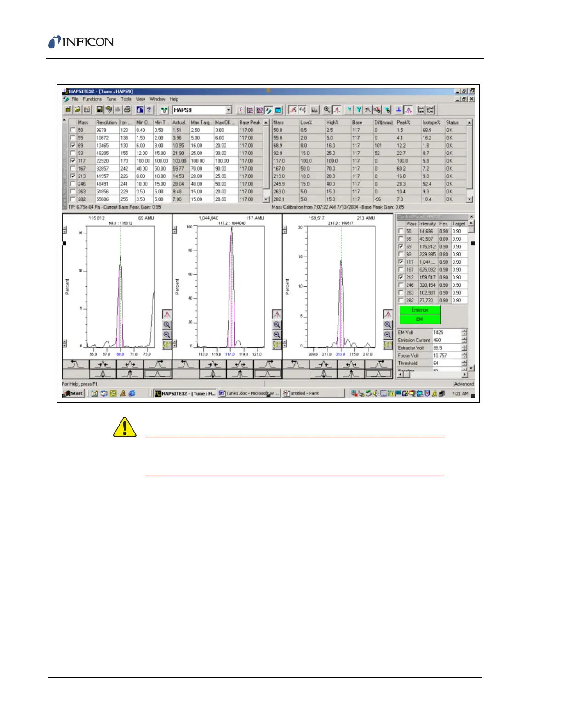The height and width of the screenshot is (728, 562).
Task: Click the red peak icon beside 213 AMU plot
Action: pos(388,314)
